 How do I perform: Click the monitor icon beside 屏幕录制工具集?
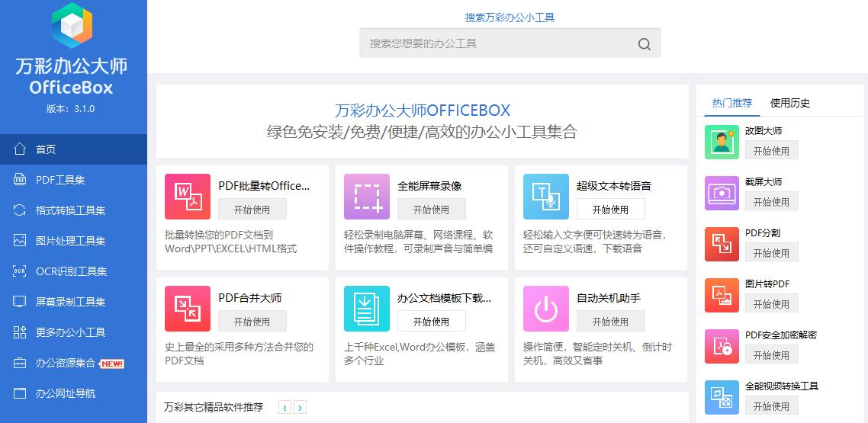point(20,301)
